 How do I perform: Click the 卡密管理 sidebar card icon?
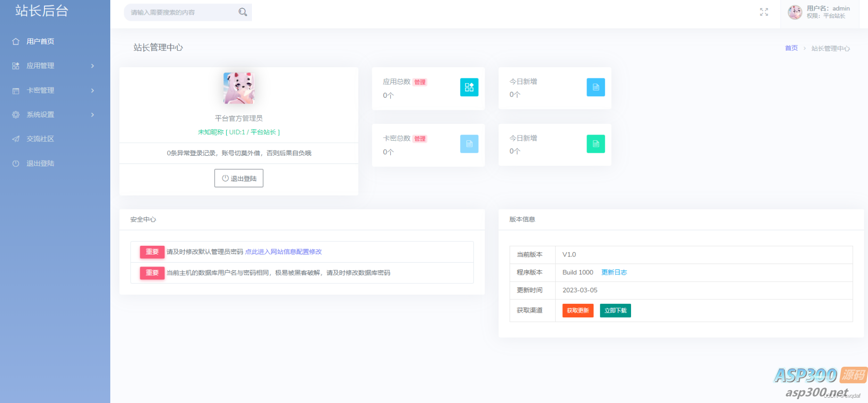click(16, 90)
